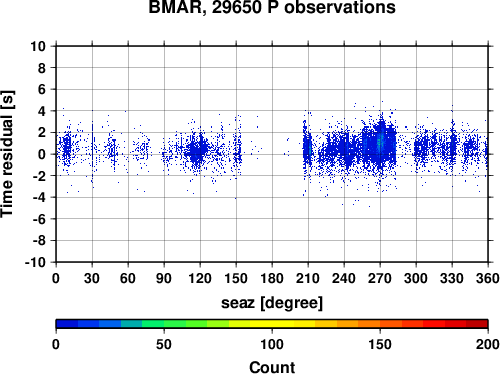The width and height of the screenshot is (500, 374).
Task: Click the x-axis tick label 360
Action: coord(488,278)
